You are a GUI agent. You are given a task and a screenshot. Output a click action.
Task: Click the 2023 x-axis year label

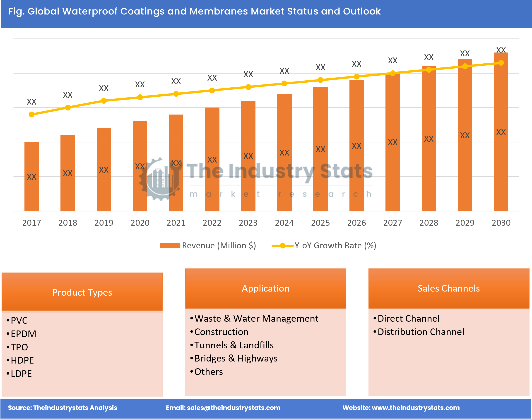pyautogui.click(x=248, y=223)
